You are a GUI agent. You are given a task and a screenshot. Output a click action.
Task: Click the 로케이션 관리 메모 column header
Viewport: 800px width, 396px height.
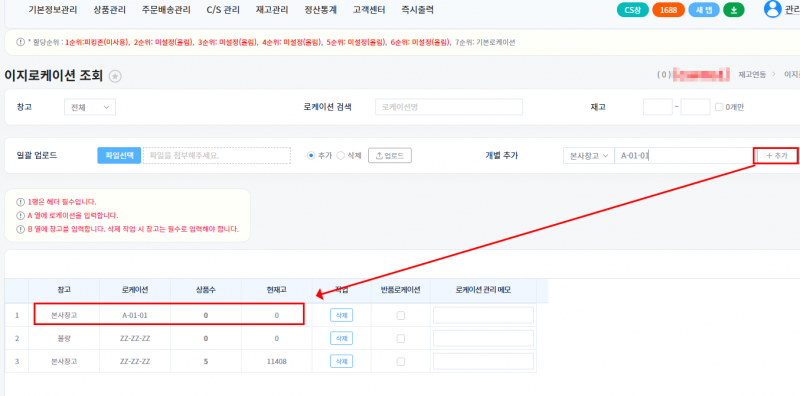pos(483,290)
